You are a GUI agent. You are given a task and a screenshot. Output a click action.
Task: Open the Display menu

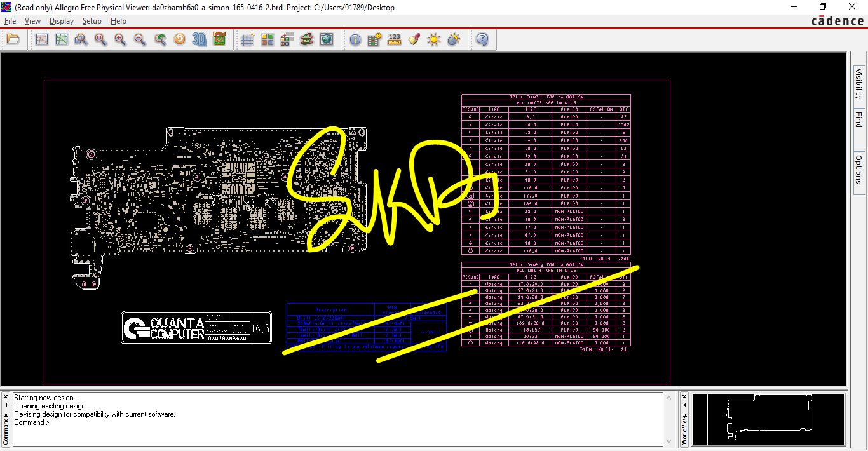point(62,21)
